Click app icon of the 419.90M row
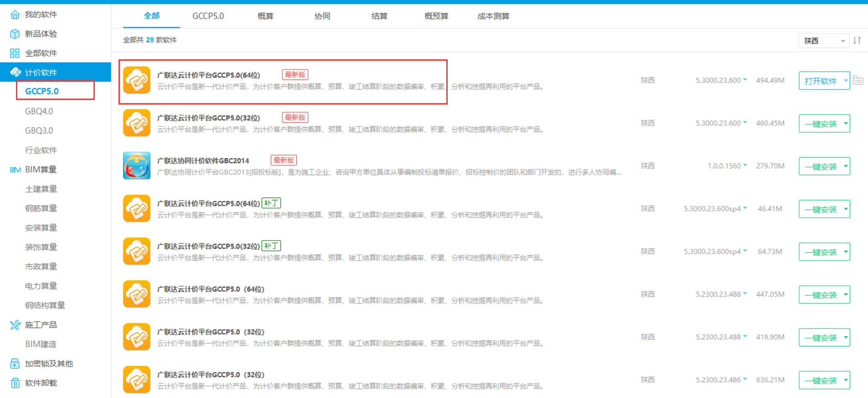Image resolution: width=868 pixels, height=398 pixels. 137,337
